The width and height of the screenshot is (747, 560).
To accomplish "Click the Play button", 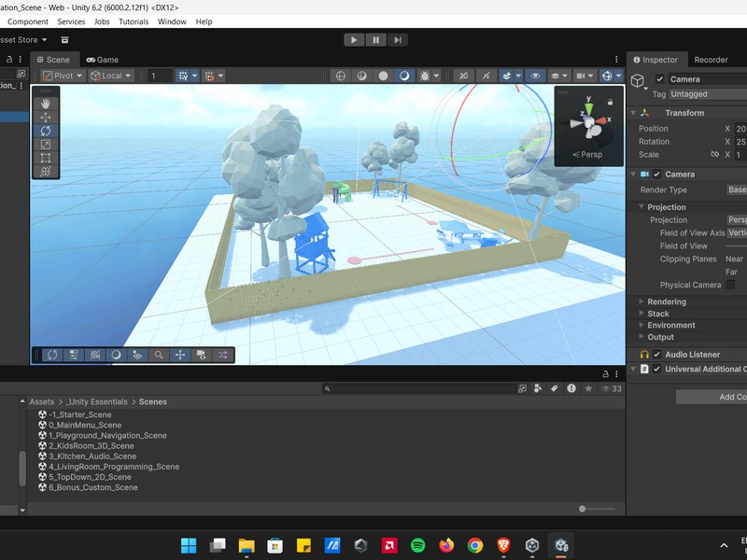I will [x=354, y=39].
